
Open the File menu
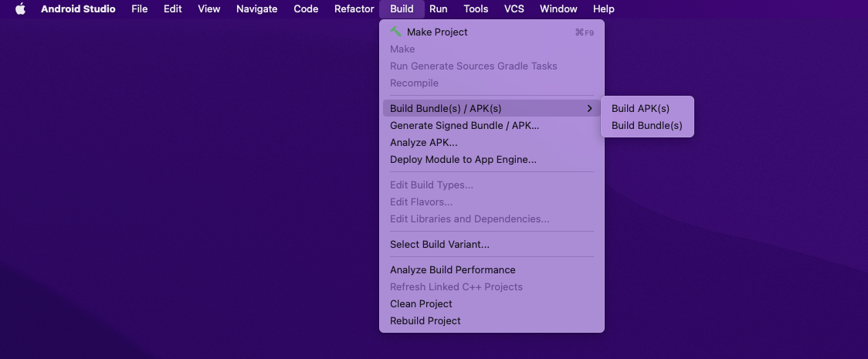tap(140, 8)
